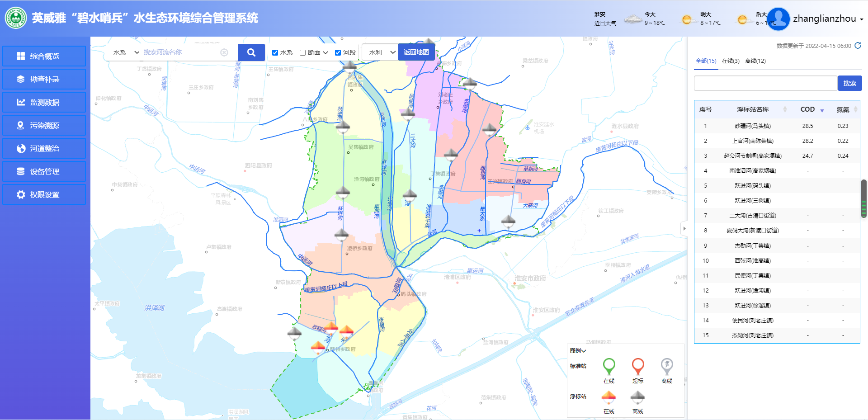Image resolution: width=868 pixels, height=420 pixels.
Task: Click the user avatar icon
Action: click(x=778, y=19)
